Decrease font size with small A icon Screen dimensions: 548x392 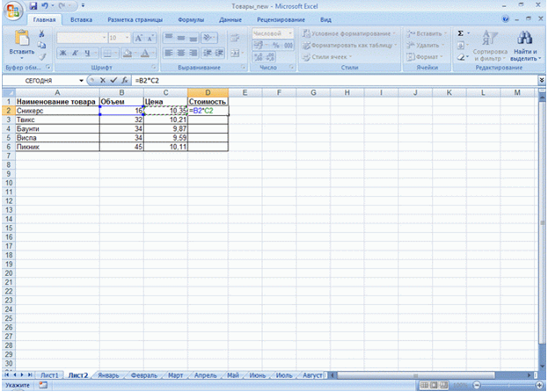coord(150,38)
